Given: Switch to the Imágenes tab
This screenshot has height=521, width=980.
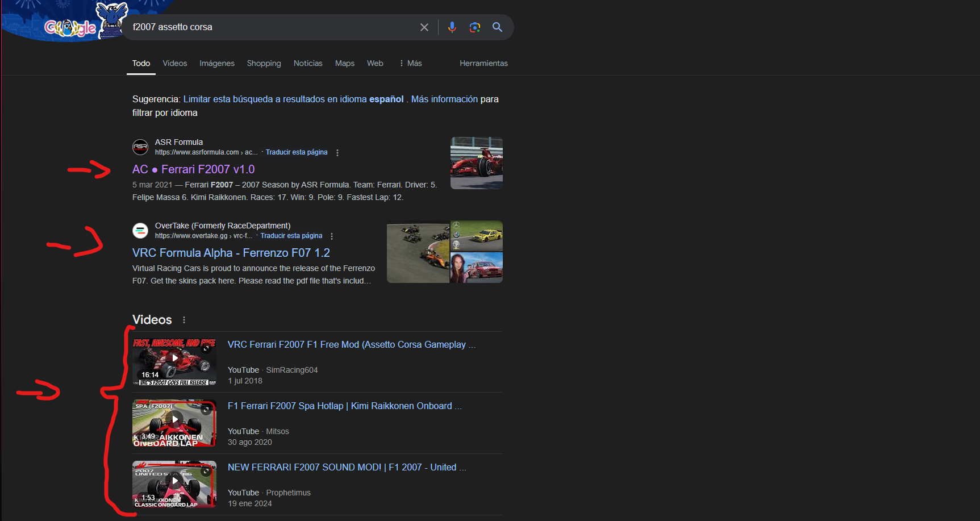Looking at the screenshot, I should tap(217, 63).
